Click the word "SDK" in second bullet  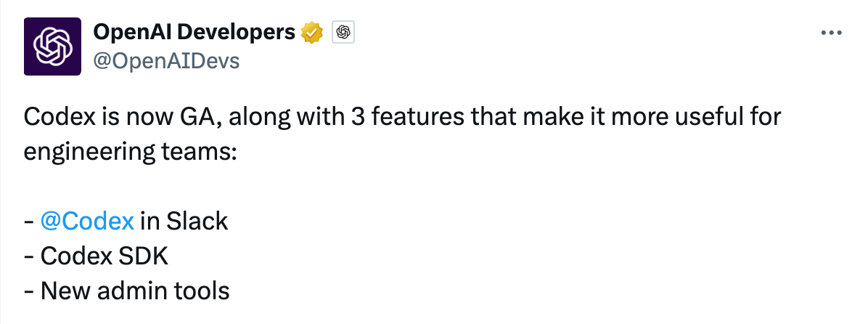(142, 256)
